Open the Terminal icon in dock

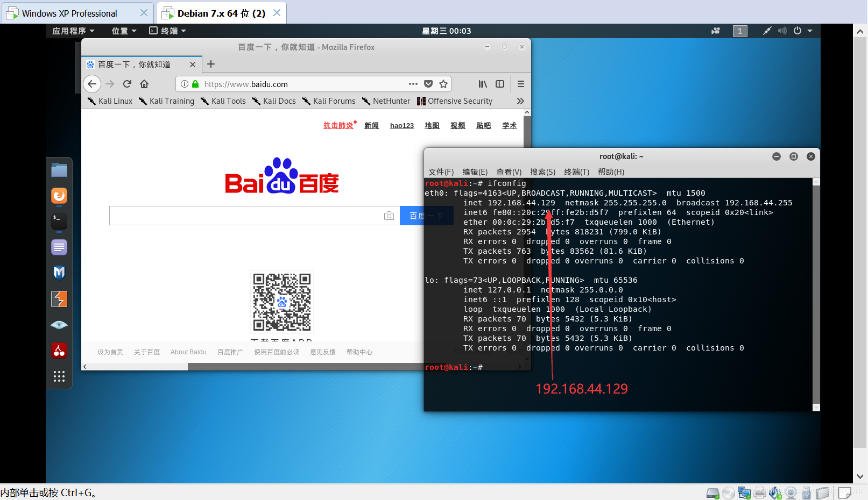59,222
